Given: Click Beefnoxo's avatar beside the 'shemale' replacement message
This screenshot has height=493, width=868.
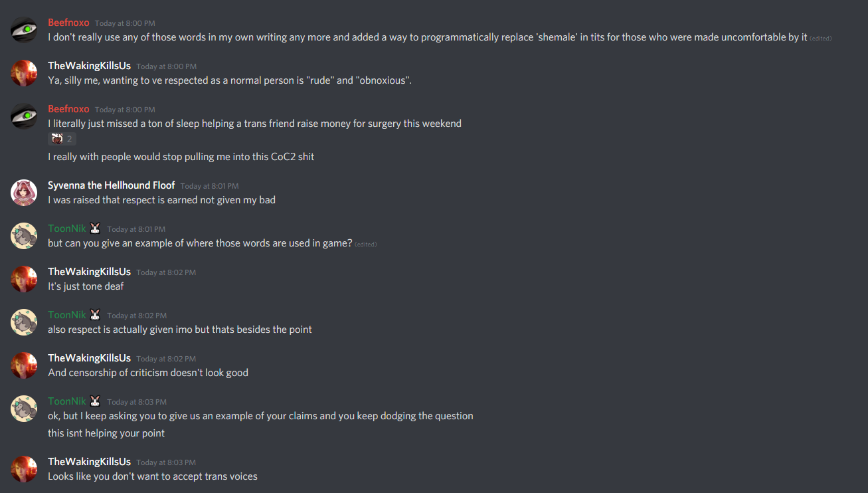Looking at the screenshot, I should coord(24,30).
